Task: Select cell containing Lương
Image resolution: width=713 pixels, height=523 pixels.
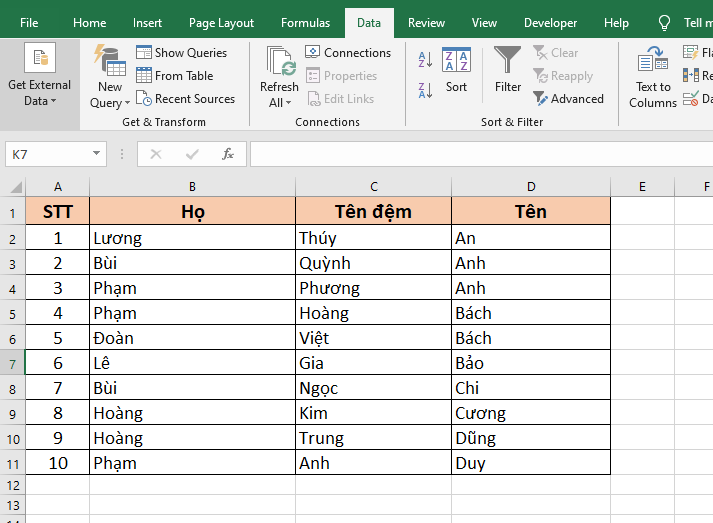Action: [192, 238]
